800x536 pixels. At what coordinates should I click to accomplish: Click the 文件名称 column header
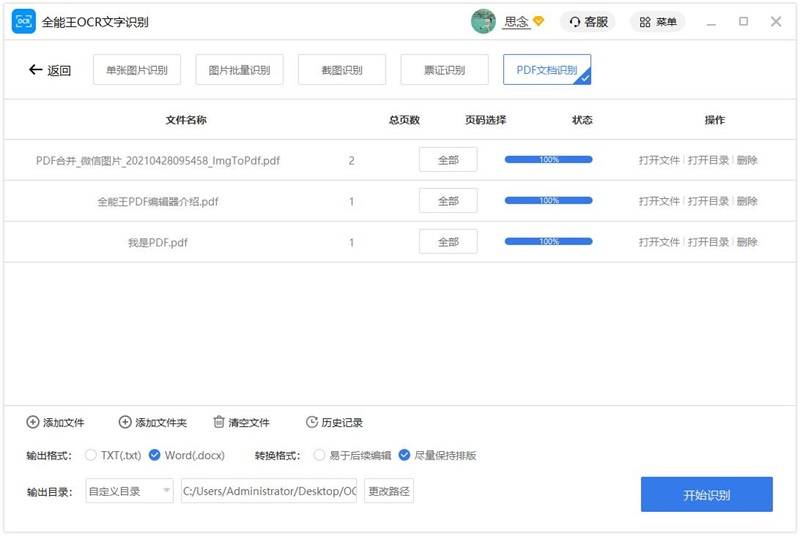(x=186, y=120)
